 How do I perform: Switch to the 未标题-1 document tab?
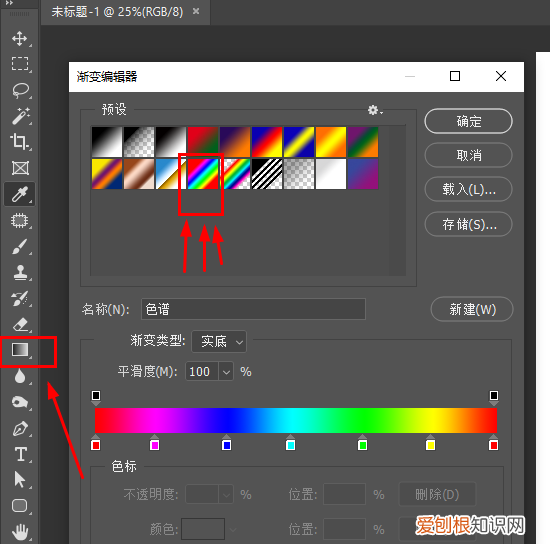point(117,12)
